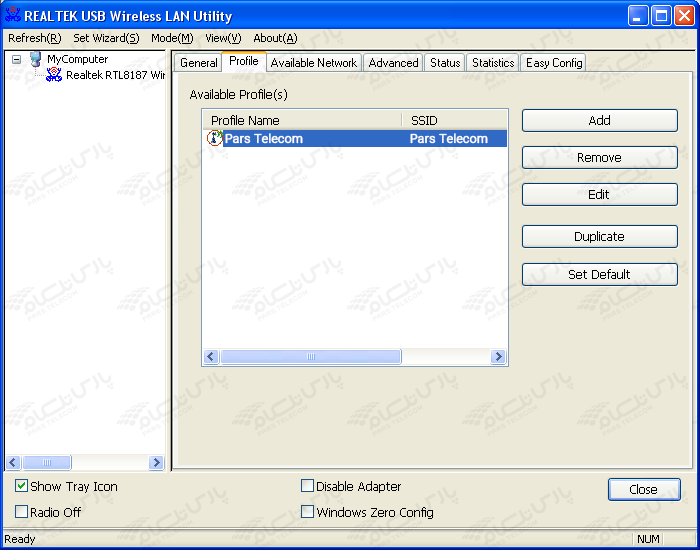Open the About(A) menu
Screen dimensions: 700x550
275,38
